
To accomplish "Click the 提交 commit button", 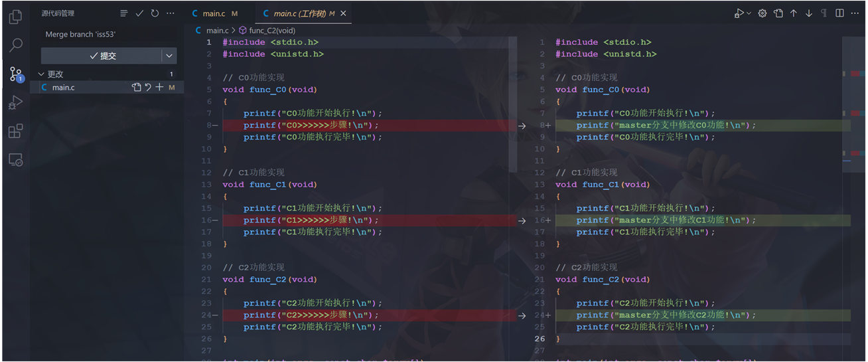I will (102, 56).
